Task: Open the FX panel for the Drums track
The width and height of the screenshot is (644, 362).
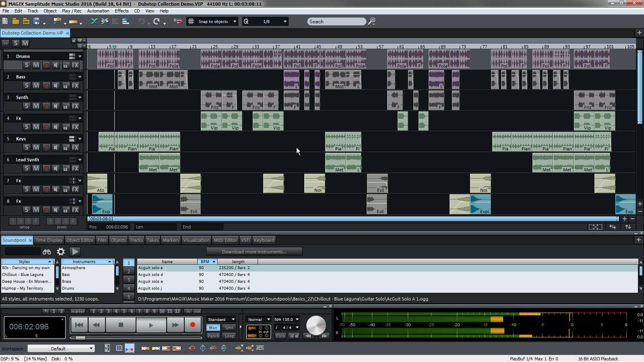Action: [74, 64]
